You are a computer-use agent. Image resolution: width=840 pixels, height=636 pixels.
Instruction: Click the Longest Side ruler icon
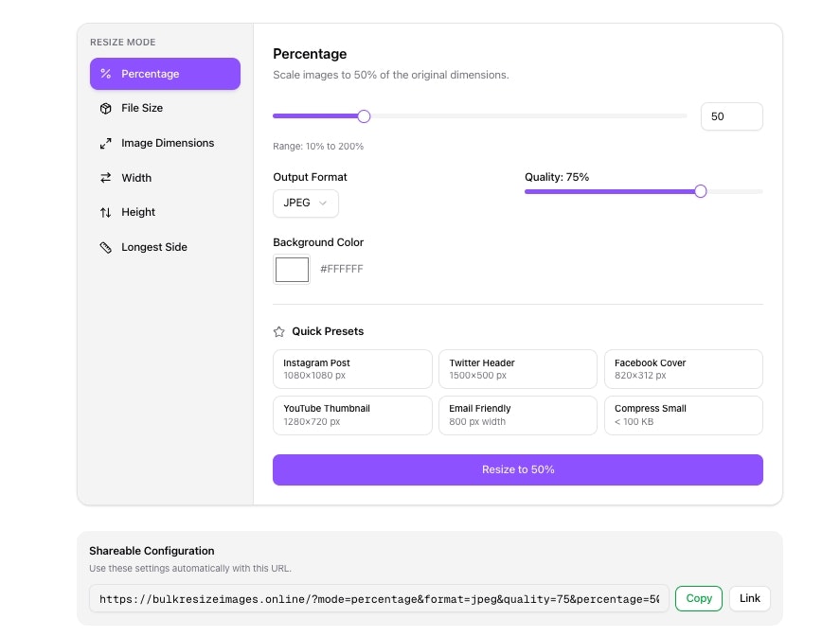(x=106, y=248)
